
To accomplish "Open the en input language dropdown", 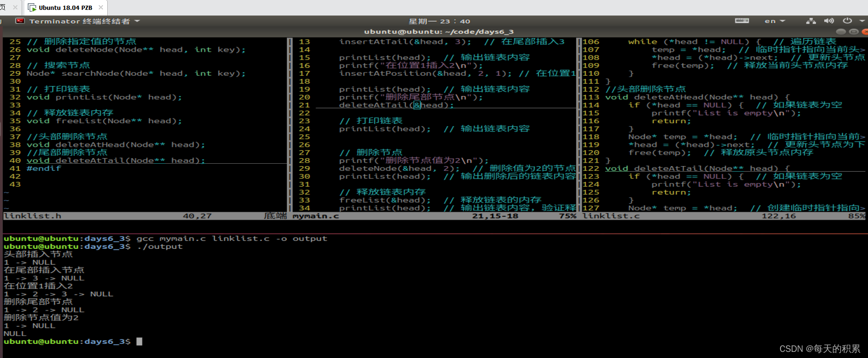I will click(x=774, y=21).
